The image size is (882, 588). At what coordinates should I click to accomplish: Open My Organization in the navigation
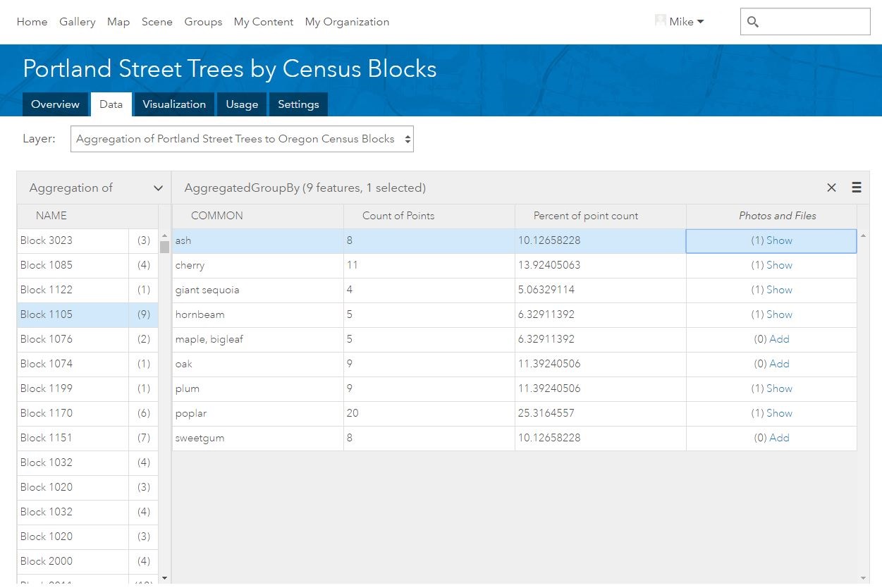click(347, 22)
